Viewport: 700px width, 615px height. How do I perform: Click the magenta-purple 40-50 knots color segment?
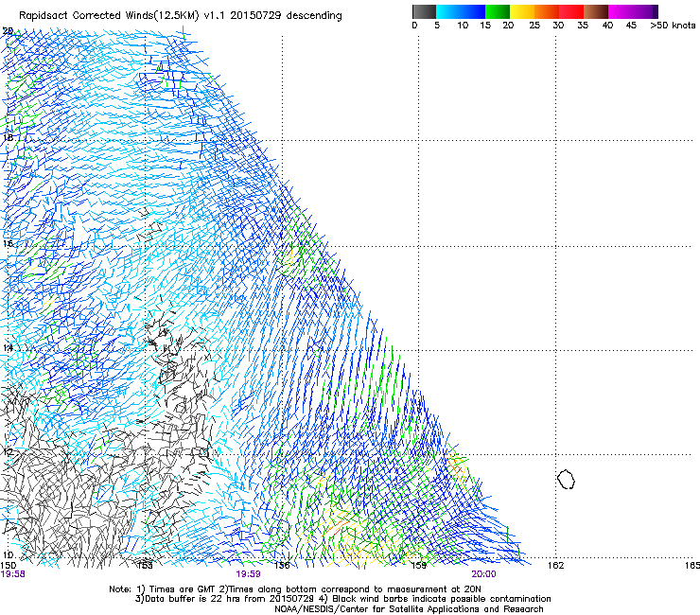[633, 11]
